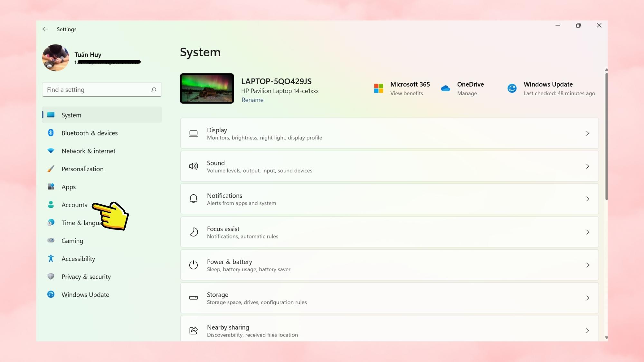Click View benefits for Microsoft 365
This screenshot has width=644, height=362.
pyautogui.click(x=406, y=93)
